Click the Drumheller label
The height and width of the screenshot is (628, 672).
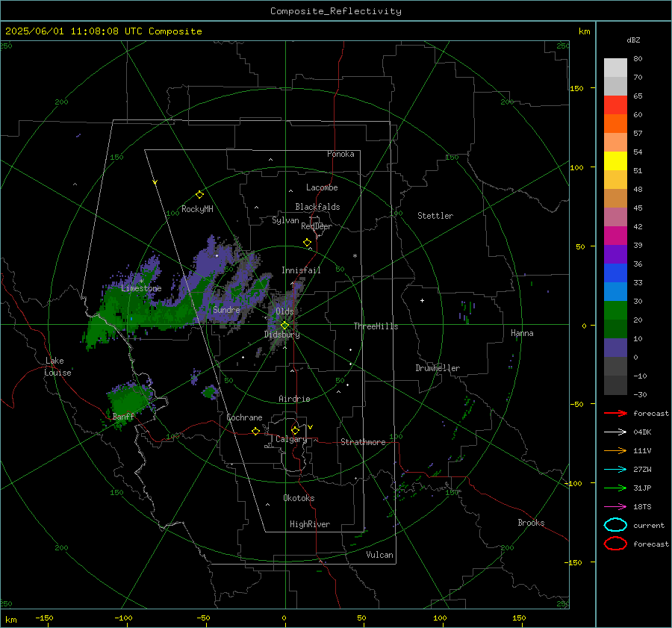pyautogui.click(x=438, y=368)
